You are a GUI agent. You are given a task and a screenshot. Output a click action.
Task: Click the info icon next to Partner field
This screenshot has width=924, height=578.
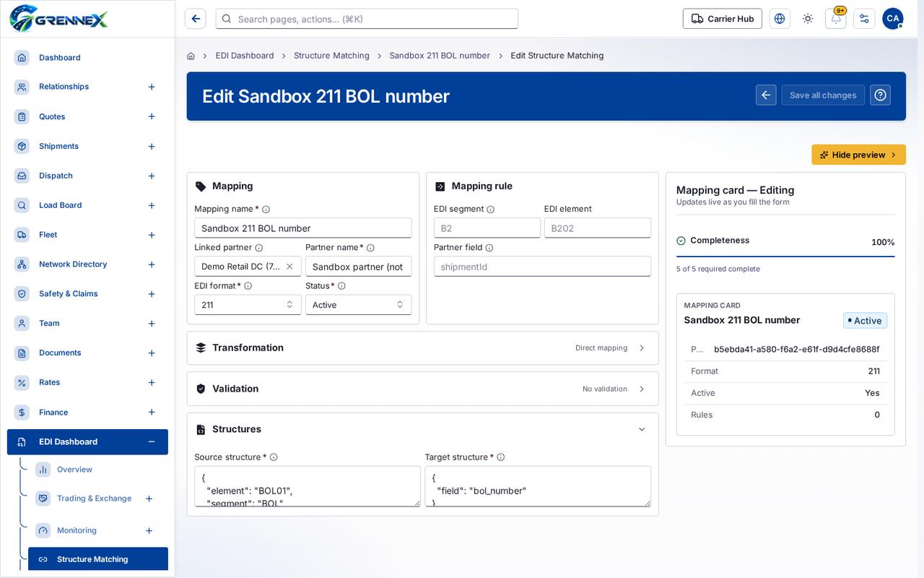(x=489, y=248)
